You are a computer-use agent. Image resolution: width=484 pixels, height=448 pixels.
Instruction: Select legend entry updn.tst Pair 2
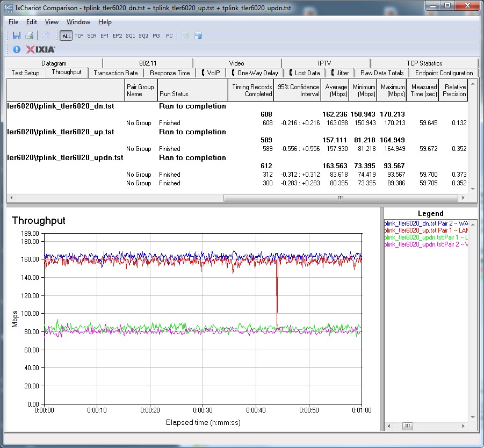click(x=426, y=244)
